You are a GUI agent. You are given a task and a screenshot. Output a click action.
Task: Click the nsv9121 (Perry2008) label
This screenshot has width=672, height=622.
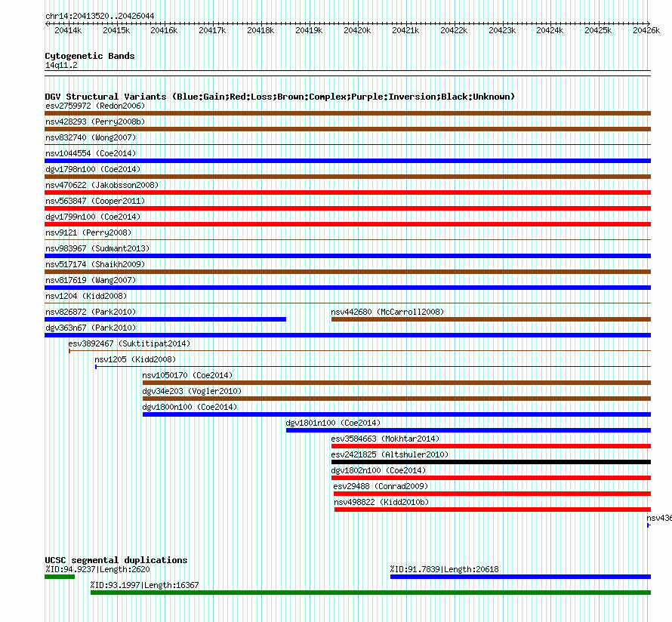[x=88, y=232]
